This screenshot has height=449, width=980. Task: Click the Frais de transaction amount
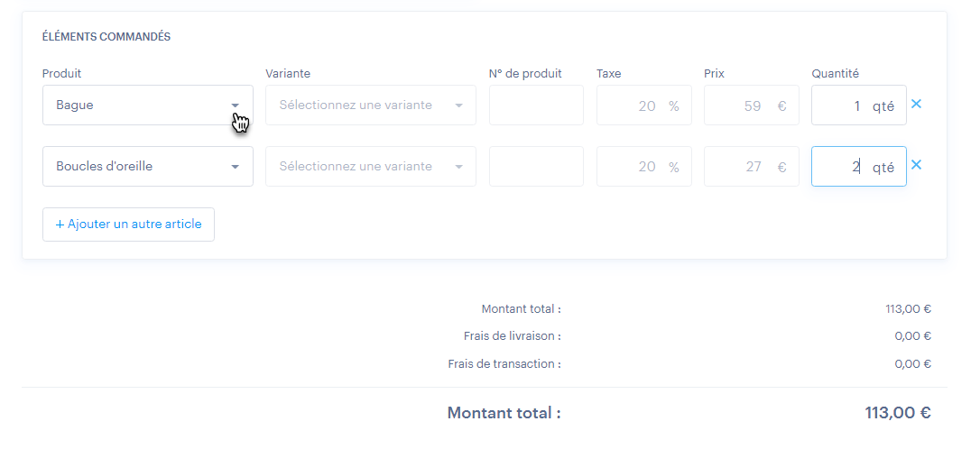(912, 364)
